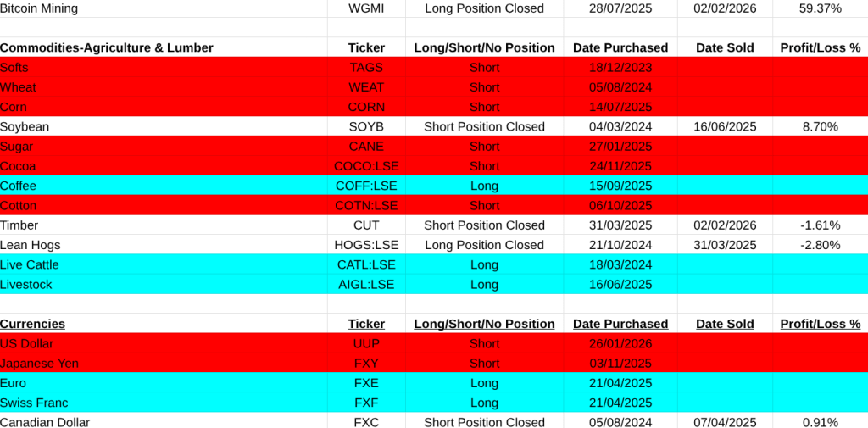The width and height of the screenshot is (868, 428).
Task: Click the "Commodities-Agriculture & Lumber" section header
Action: (107, 47)
